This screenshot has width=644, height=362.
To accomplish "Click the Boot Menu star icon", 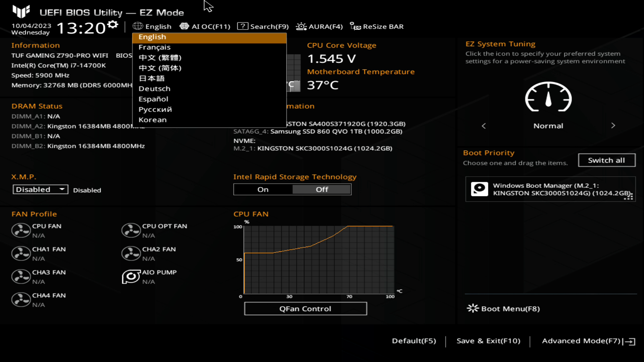I will click(473, 308).
